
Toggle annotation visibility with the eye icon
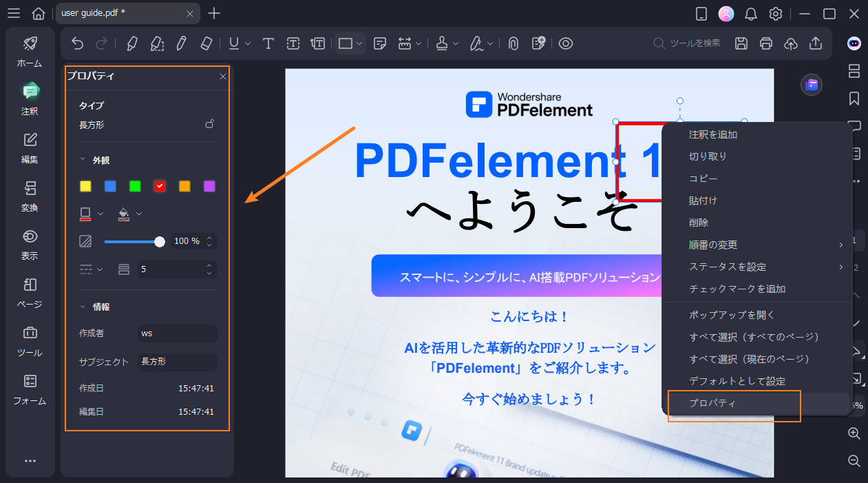[566, 43]
